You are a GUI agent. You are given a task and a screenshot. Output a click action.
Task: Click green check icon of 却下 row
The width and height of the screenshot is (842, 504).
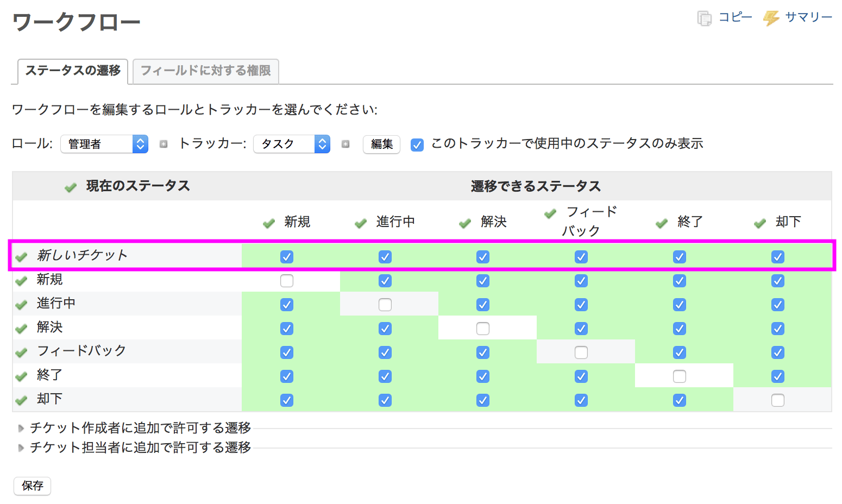pos(21,400)
